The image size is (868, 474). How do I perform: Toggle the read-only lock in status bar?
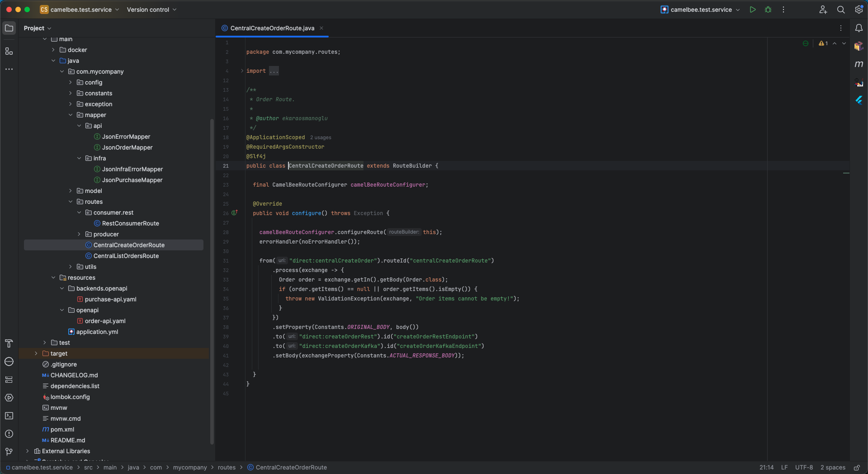point(857,468)
